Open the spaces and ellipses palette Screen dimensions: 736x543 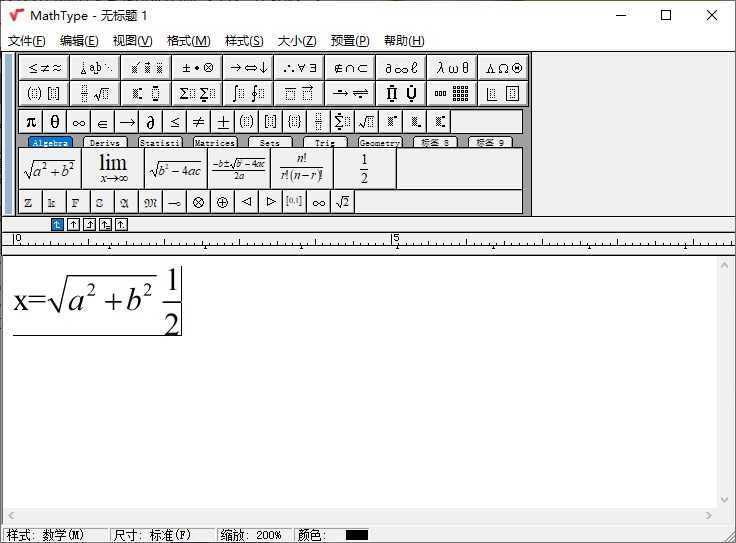pyautogui.click(x=95, y=68)
